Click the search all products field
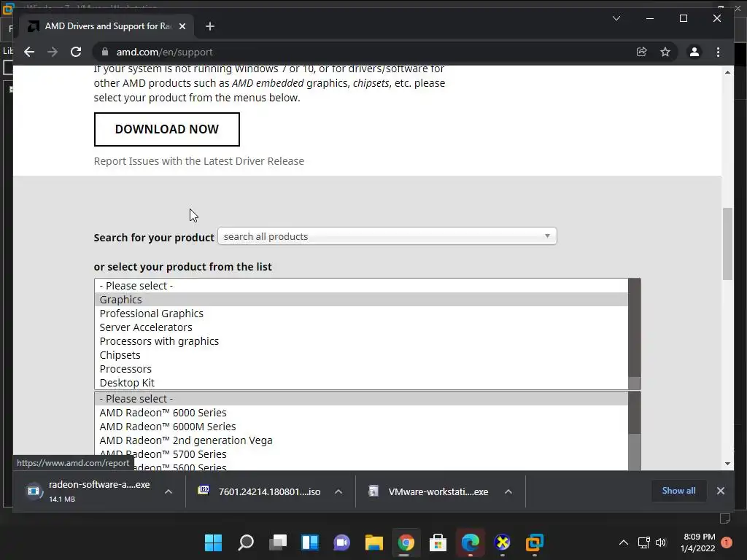747x560 pixels. pos(387,236)
